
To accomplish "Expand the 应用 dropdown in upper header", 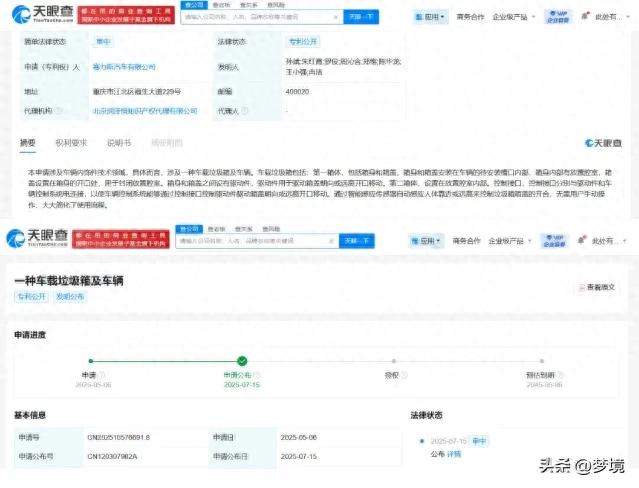I will [430, 17].
